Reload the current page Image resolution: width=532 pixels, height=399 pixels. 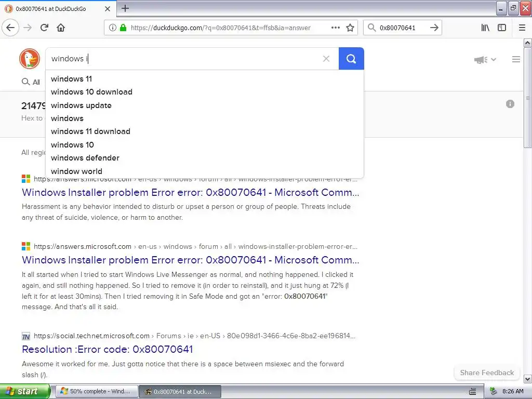tap(44, 28)
